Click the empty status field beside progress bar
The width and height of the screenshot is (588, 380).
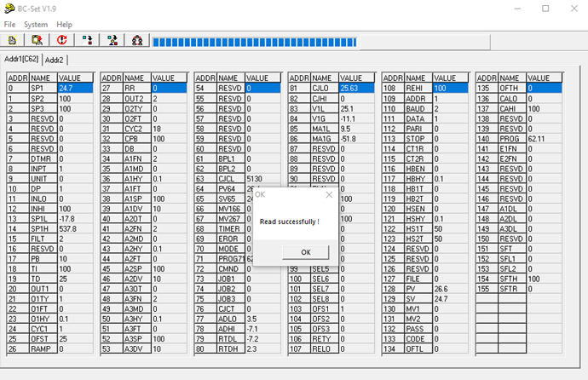[x=424, y=42]
